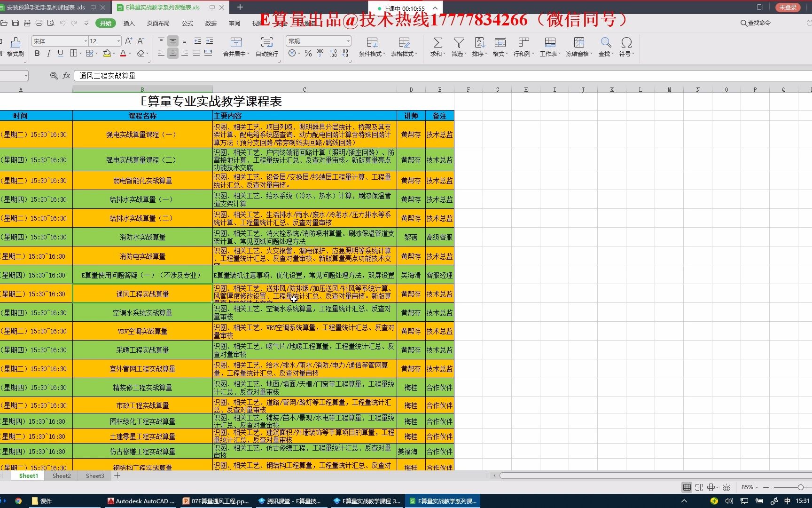Open Autodesk AutoCAD from taskbar

click(141, 501)
